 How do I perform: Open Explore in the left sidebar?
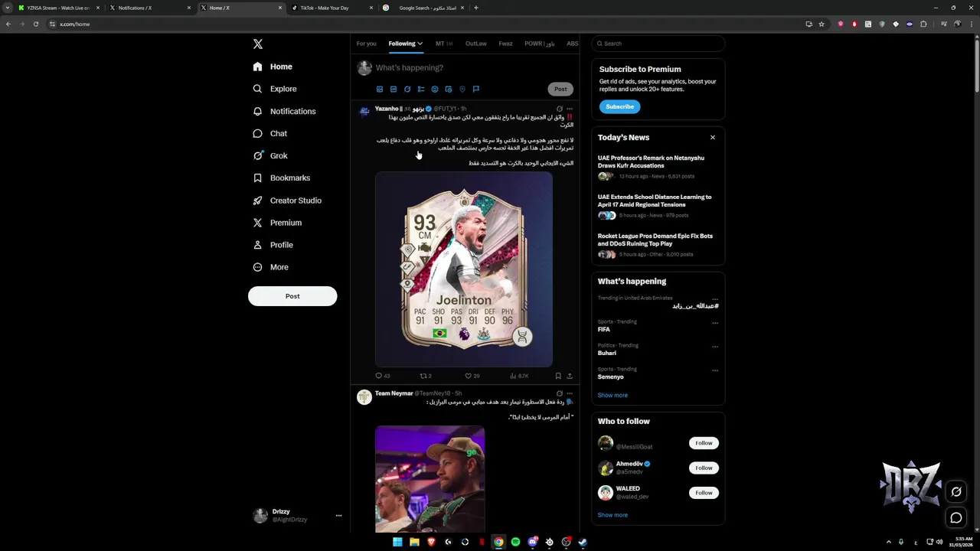pos(275,89)
